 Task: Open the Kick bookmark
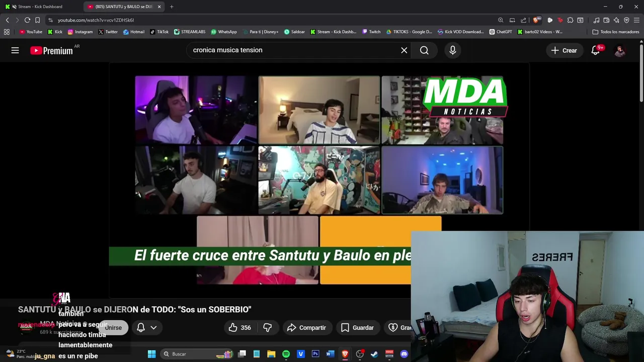click(55, 32)
